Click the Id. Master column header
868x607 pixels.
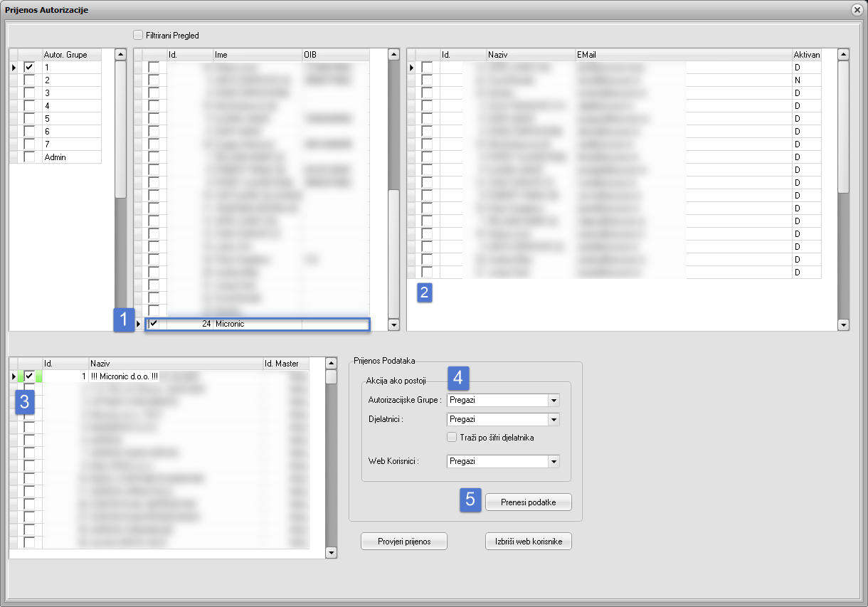click(x=286, y=364)
